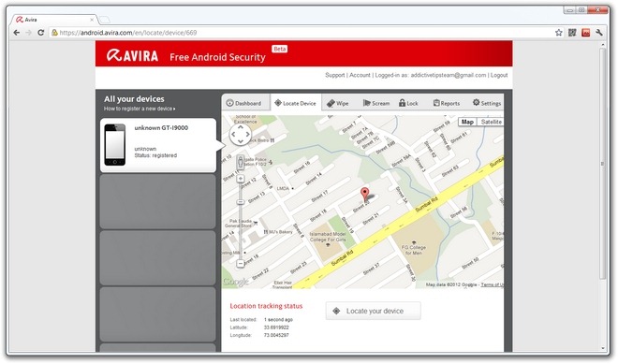Open How to register a new device
Screen dimensions: 618x364
pos(140,109)
